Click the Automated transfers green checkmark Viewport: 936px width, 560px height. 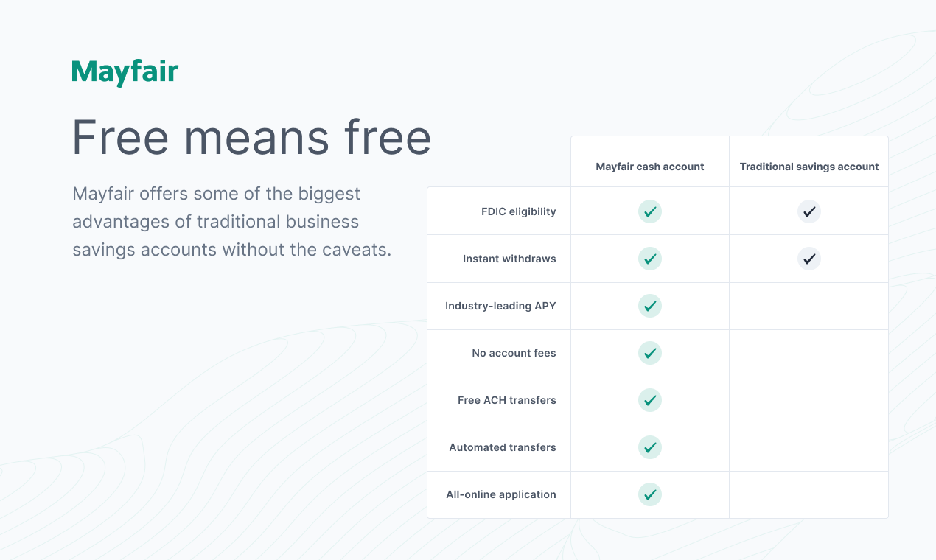[x=650, y=447]
